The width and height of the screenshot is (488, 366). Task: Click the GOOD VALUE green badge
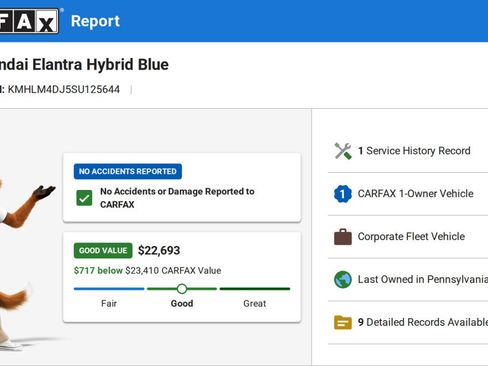coord(103,250)
